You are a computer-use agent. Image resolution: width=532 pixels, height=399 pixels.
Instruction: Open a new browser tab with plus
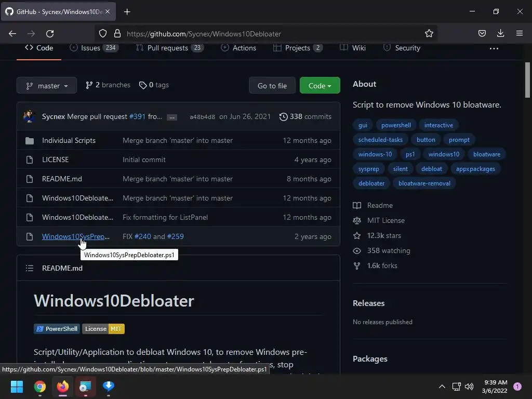point(127,12)
